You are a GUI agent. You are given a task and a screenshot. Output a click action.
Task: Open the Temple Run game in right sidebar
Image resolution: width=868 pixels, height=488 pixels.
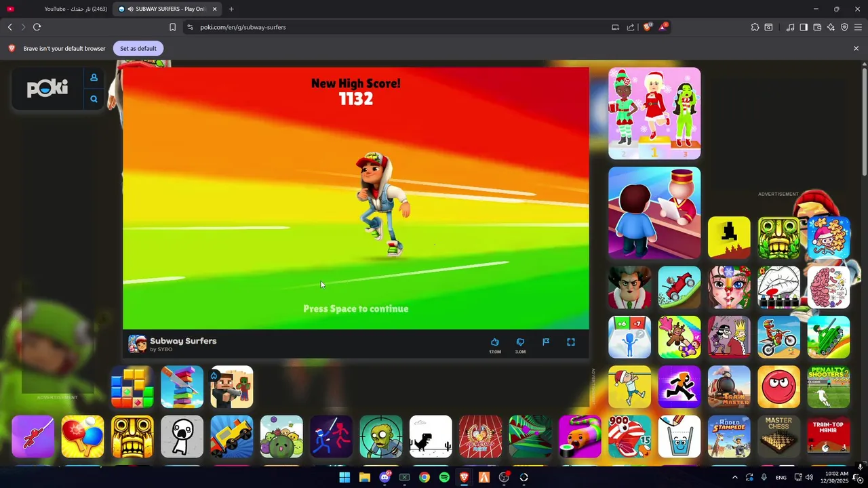pos(778,238)
